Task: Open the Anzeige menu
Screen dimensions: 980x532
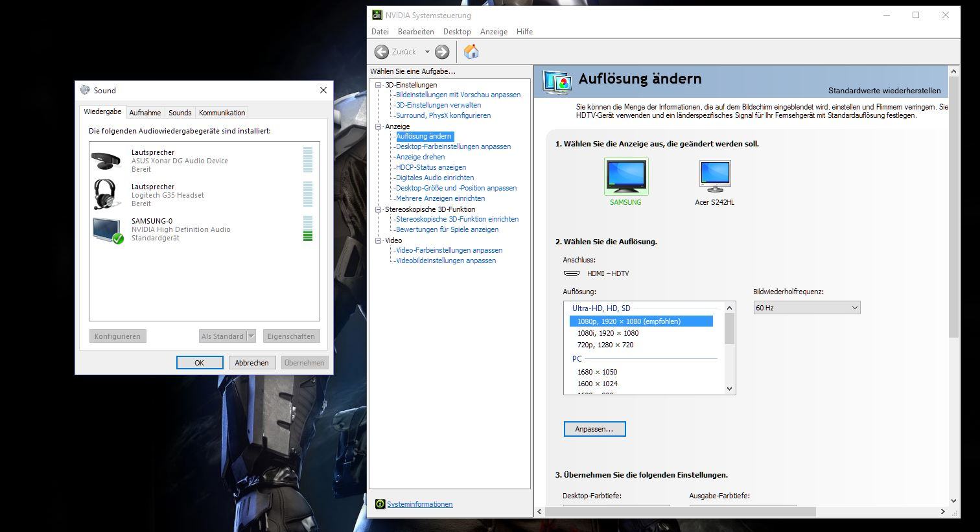Action: pyautogui.click(x=494, y=32)
